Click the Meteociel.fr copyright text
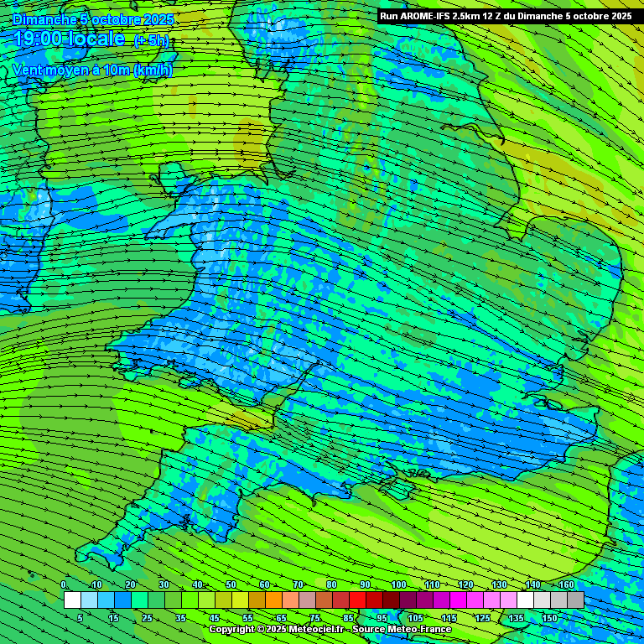This screenshot has height=644, width=644. pos(277,629)
